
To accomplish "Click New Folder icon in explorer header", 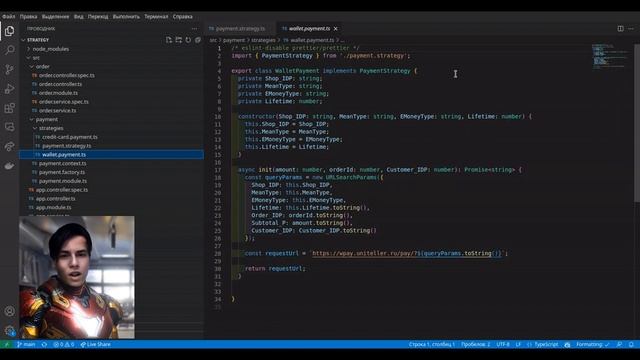I will 178,40.
